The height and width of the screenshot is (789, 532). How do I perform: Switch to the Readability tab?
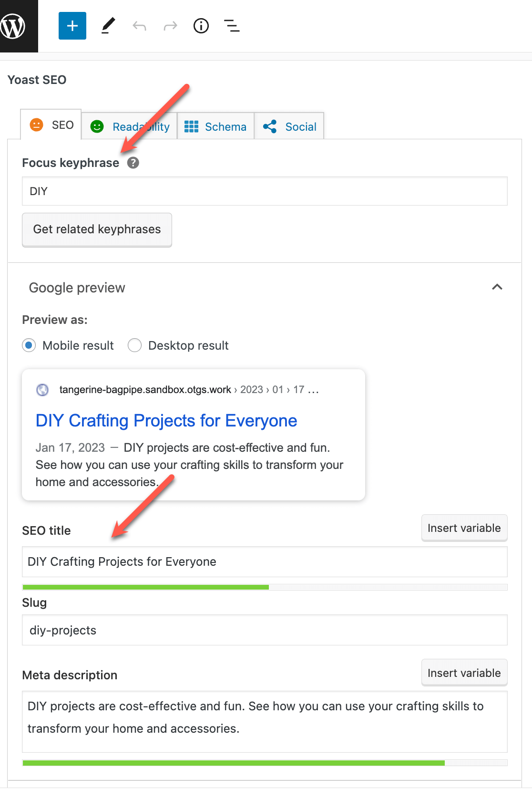coord(130,126)
